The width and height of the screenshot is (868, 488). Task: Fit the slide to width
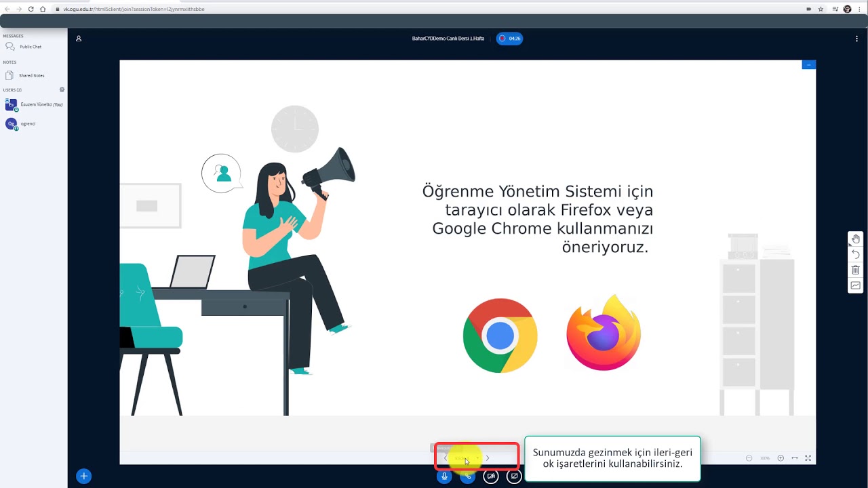[795, 458]
